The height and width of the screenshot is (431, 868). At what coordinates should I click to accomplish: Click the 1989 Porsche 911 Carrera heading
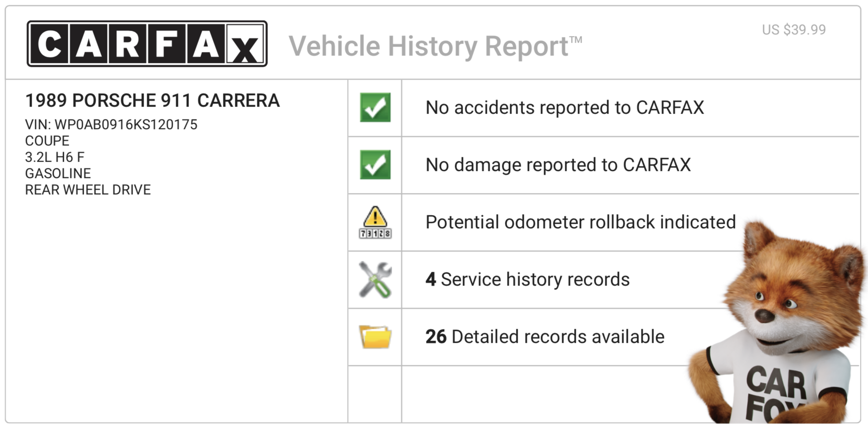(x=152, y=100)
